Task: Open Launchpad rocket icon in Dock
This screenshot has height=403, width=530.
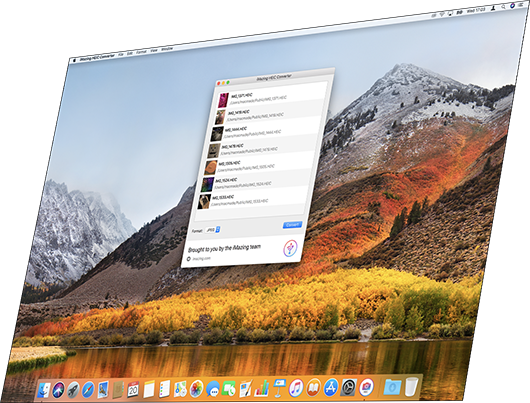Action: coord(73,390)
